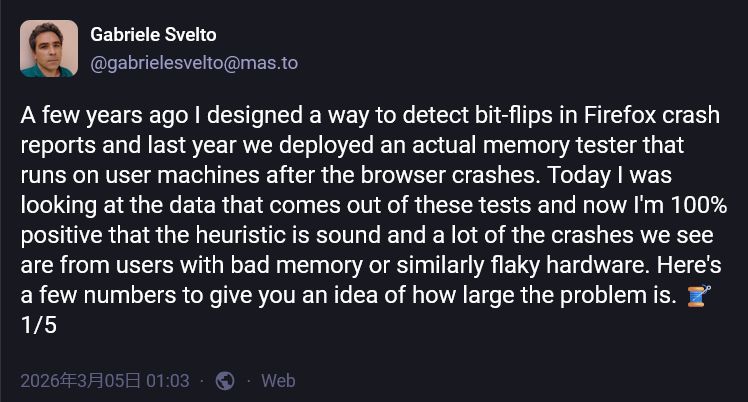
Task: Open the Gabriele Svelto display name link
Action: pyautogui.click(x=153, y=35)
